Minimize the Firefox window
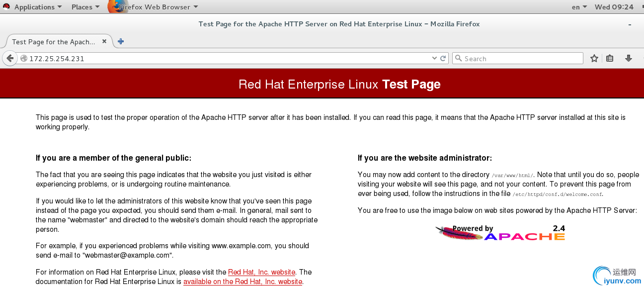 click(630, 24)
